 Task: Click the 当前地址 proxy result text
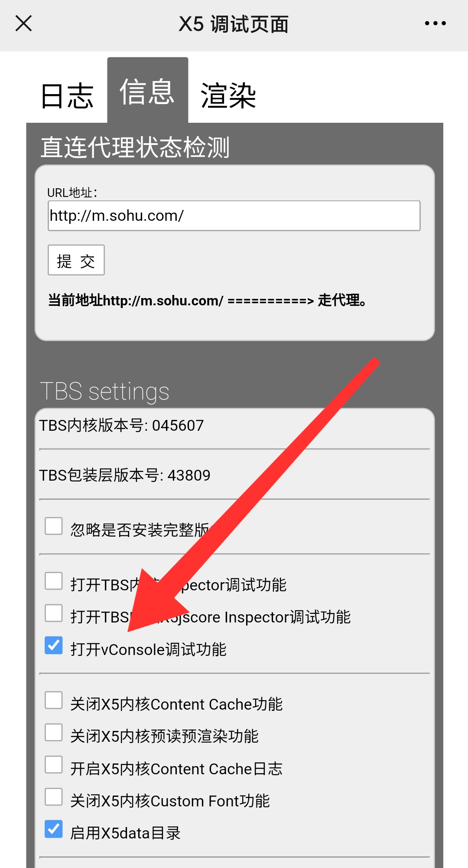207,300
